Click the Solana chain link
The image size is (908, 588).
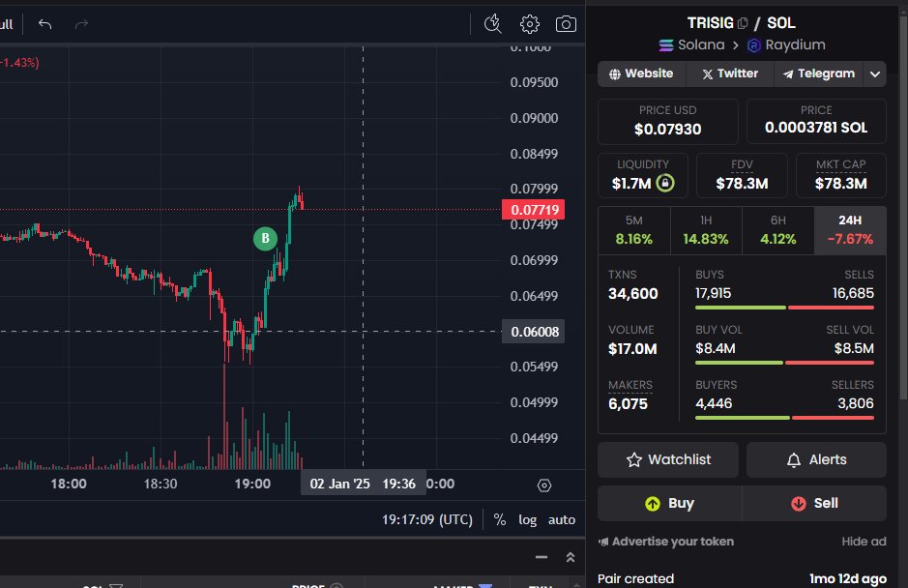[692, 45]
